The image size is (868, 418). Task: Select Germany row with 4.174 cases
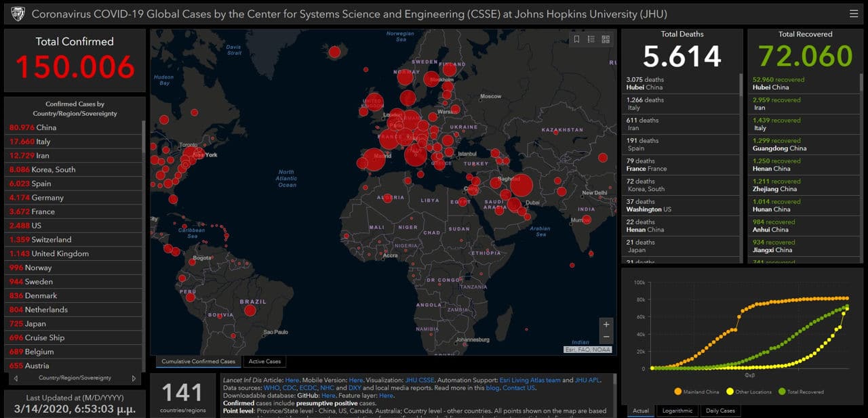pyautogui.click(x=73, y=198)
